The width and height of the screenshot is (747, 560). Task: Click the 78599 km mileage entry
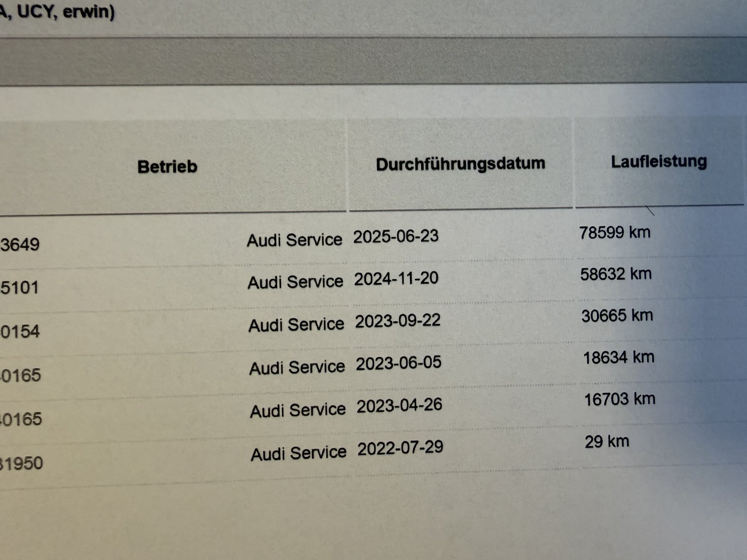point(615,233)
